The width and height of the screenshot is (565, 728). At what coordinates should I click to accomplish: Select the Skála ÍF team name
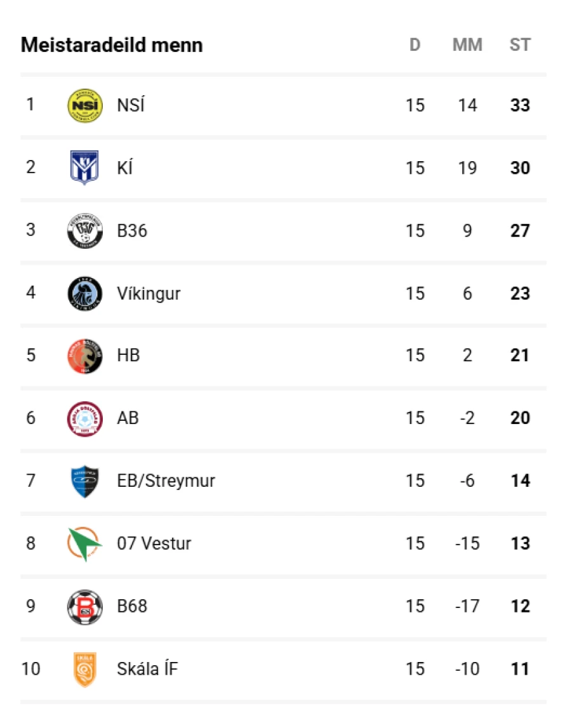[148, 669]
